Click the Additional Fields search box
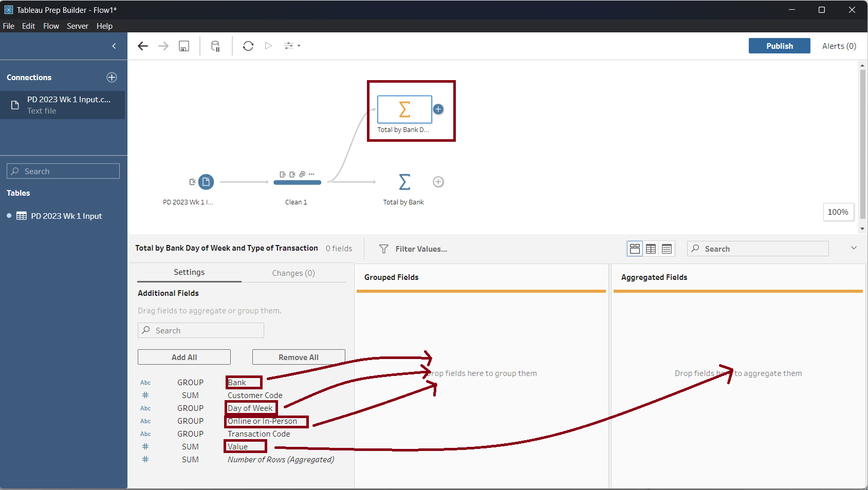 (x=201, y=330)
